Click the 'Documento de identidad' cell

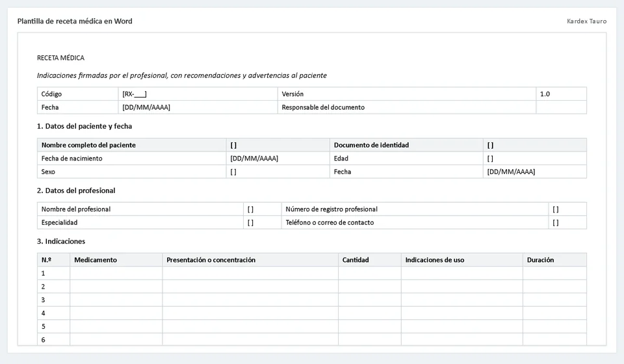coord(406,145)
